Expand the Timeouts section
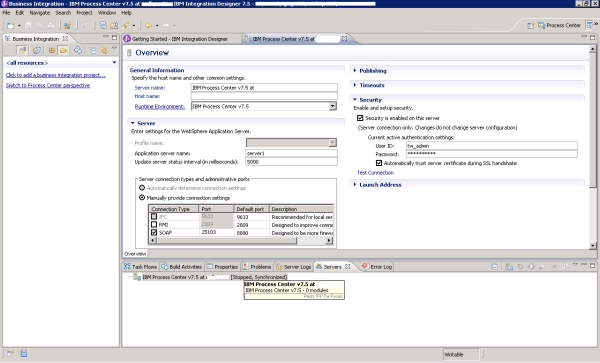Screen dimensions: 600x363 [x=355, y=85]
